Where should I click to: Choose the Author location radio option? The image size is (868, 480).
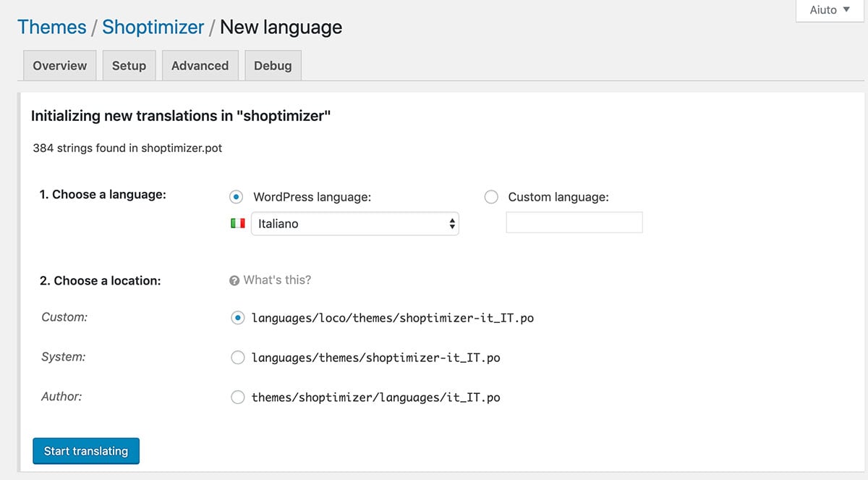(x=237, y=397)
